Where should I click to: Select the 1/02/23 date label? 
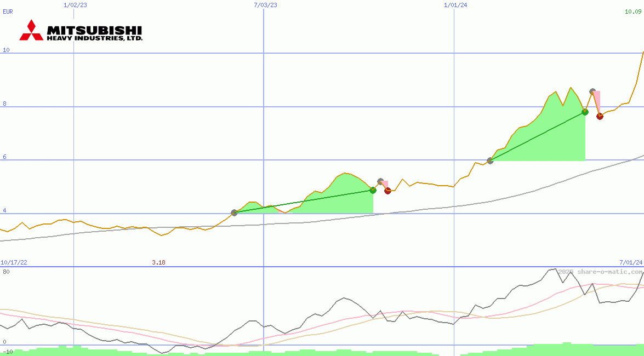75,5
